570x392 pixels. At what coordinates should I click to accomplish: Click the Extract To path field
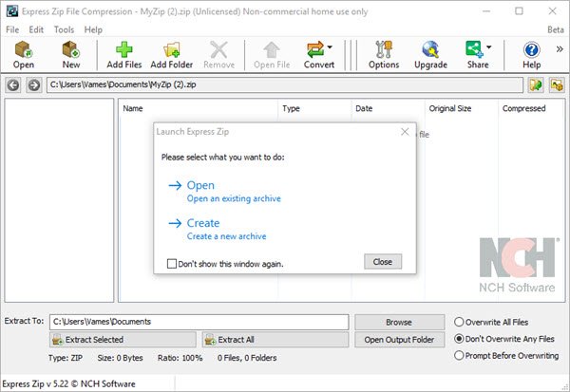point(199,322)
